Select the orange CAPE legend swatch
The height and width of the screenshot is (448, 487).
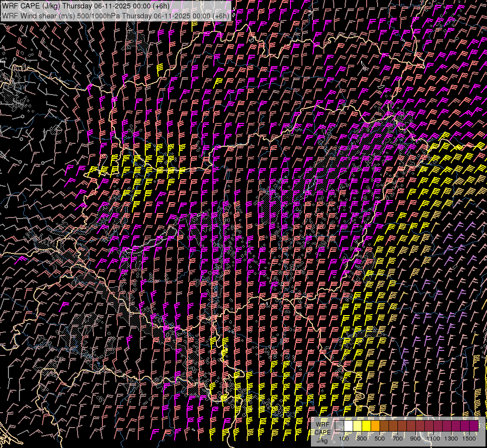375,426
